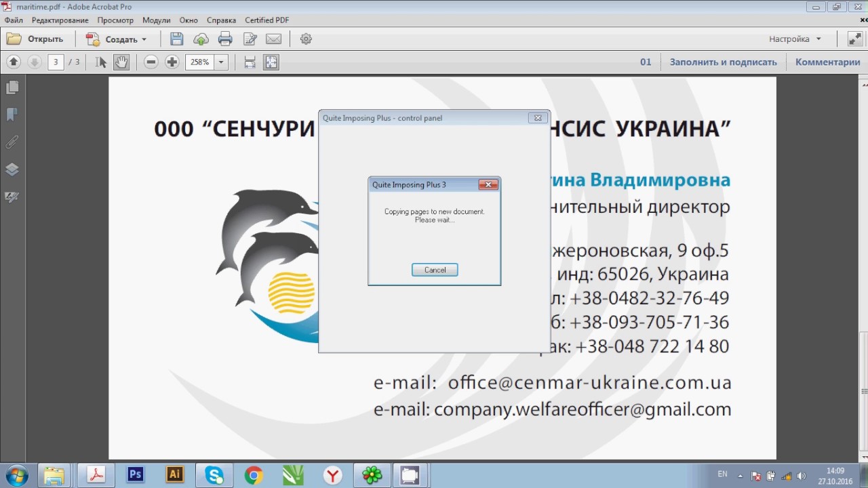868x488 pixels.
Task: Go to next page arrow icon
Action: pyautogui.click(x=34, y=62)
